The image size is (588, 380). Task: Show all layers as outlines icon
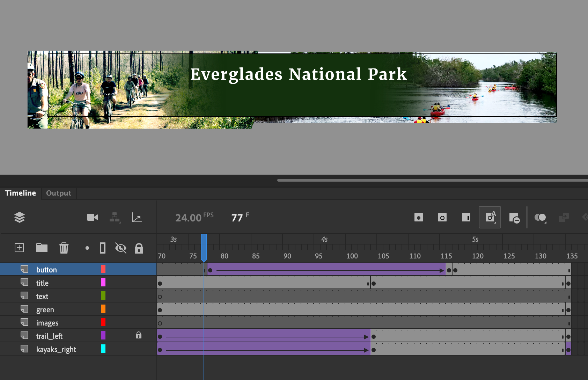point(103,248)
